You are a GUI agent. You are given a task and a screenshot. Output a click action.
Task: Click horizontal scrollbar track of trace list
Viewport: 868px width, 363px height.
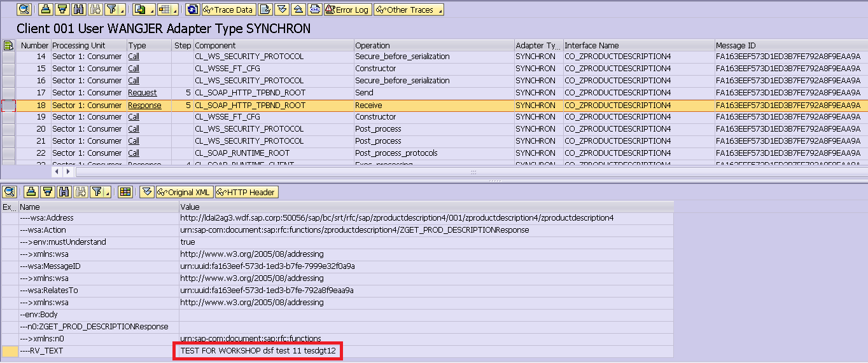click(x=471, y=172)
